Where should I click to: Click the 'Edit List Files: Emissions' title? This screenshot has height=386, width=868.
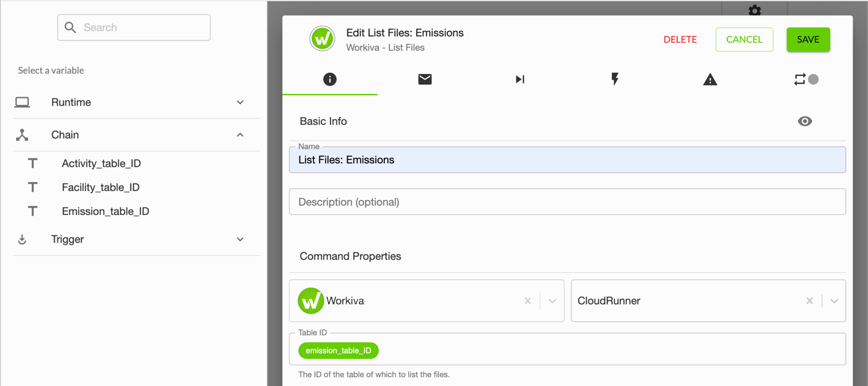(405, 33)
